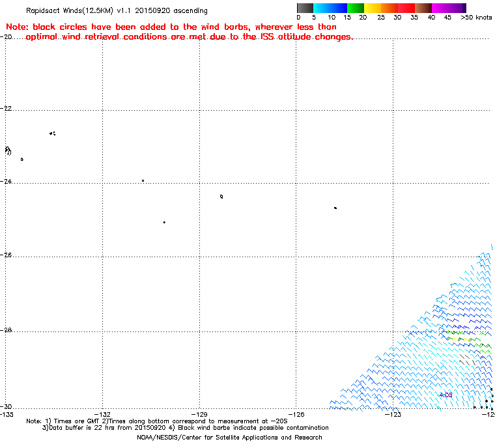
Task: Pick the magenta 40–45 knots color segment
Action: click(440, 8)
